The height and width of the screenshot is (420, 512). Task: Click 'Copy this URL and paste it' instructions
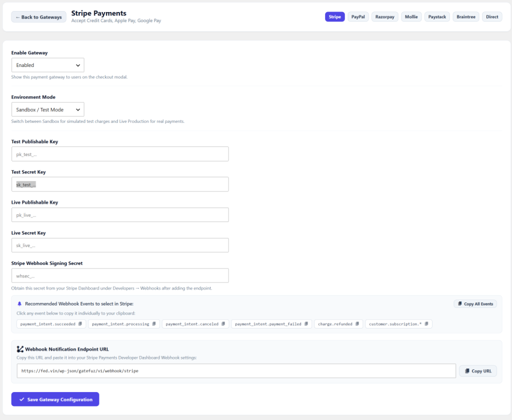coord(106,357)
